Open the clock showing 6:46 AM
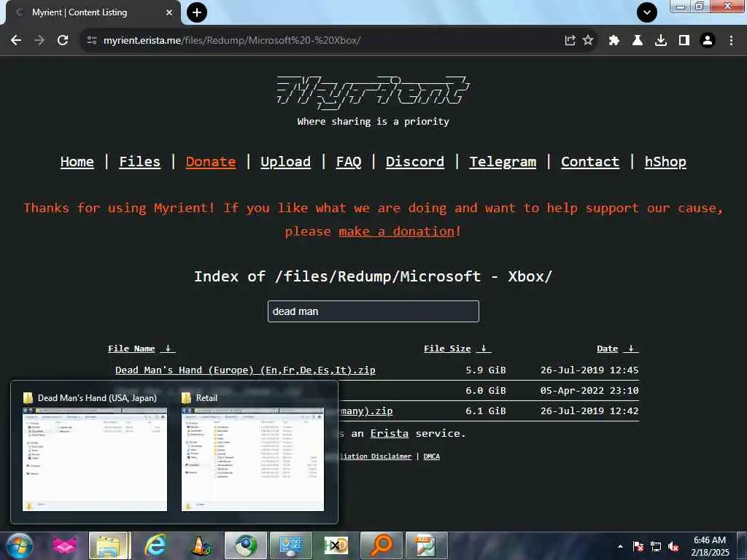The height and width of the screenshot is (560, 747). pos(710,546)
